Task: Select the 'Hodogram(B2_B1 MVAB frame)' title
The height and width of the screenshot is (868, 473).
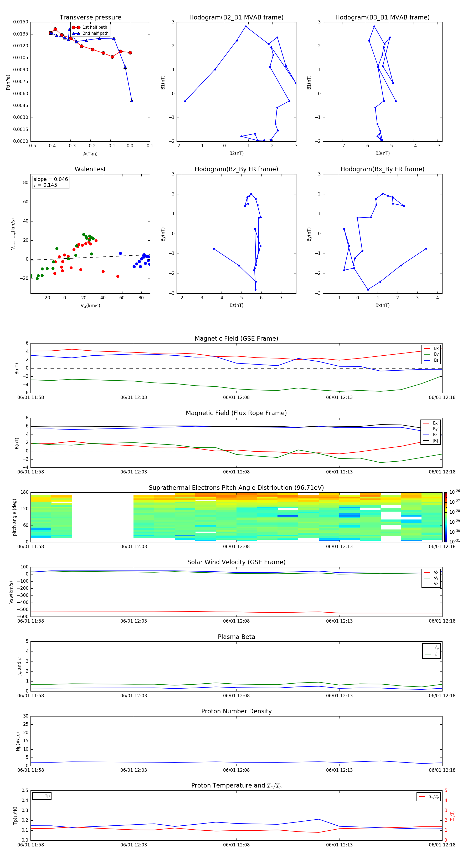Action: 236,18
